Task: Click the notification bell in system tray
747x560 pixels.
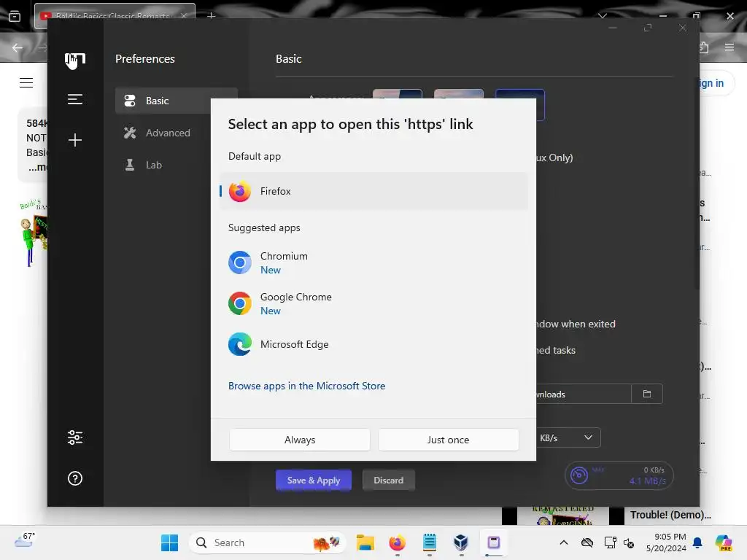Action: 697,542
